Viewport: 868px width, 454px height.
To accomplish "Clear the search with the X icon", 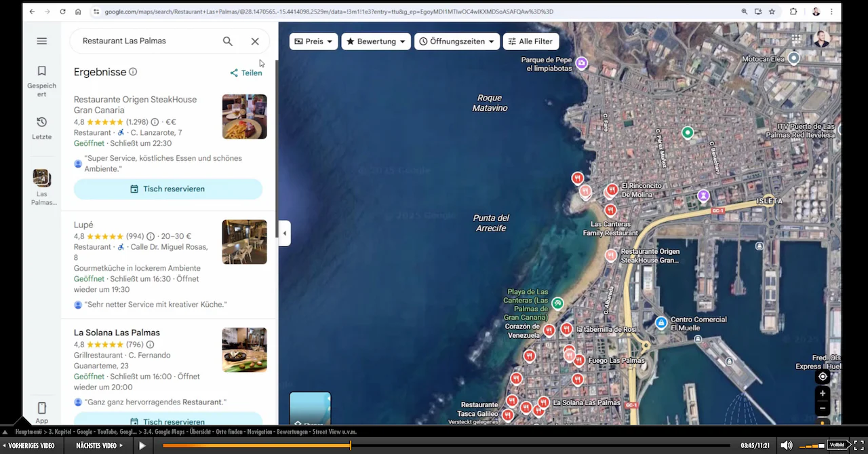I will pyautogui.click(x=255, y=41).
